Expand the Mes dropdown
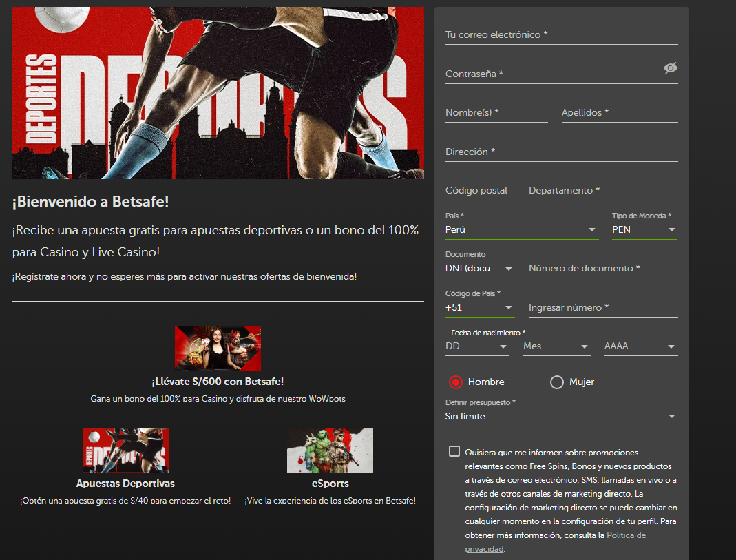The width and height of the screenshot is (736, 560). pos(556,346)
